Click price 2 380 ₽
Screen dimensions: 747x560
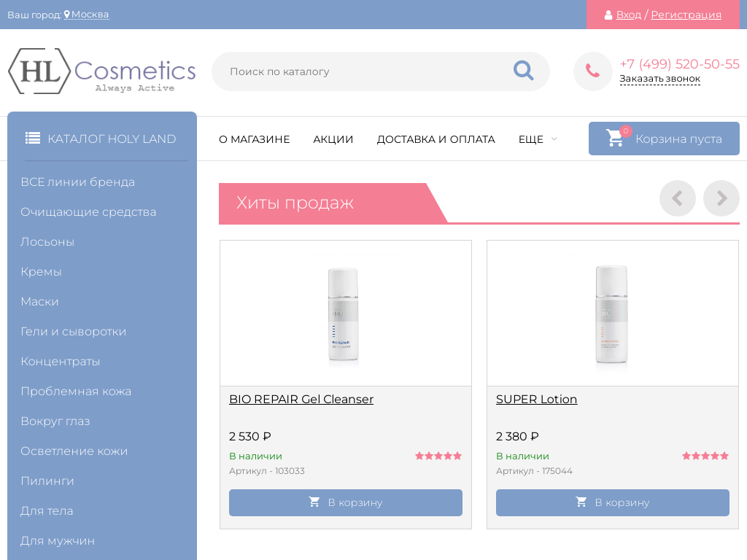[517, 436]
